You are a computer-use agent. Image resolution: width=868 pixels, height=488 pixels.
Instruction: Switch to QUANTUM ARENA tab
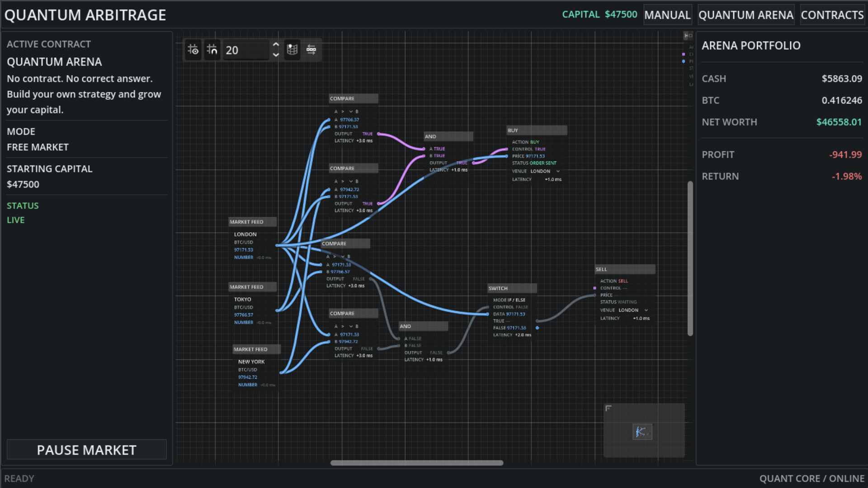[x=746, y=15]
